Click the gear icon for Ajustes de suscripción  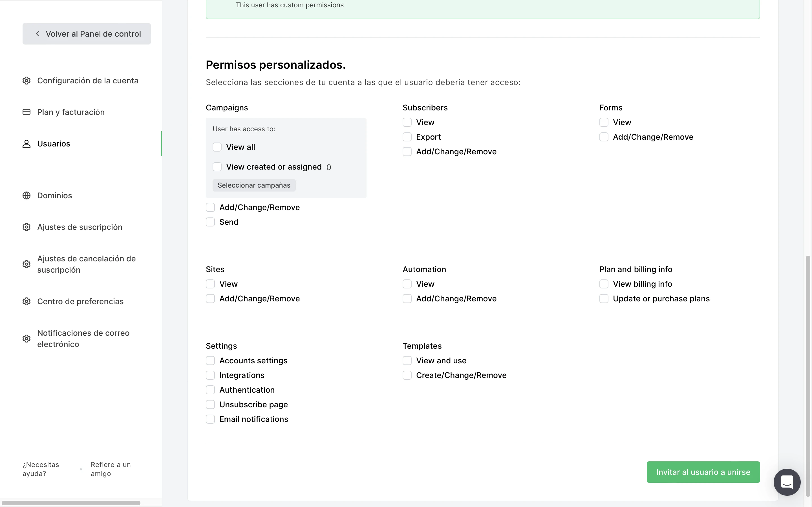27,227
